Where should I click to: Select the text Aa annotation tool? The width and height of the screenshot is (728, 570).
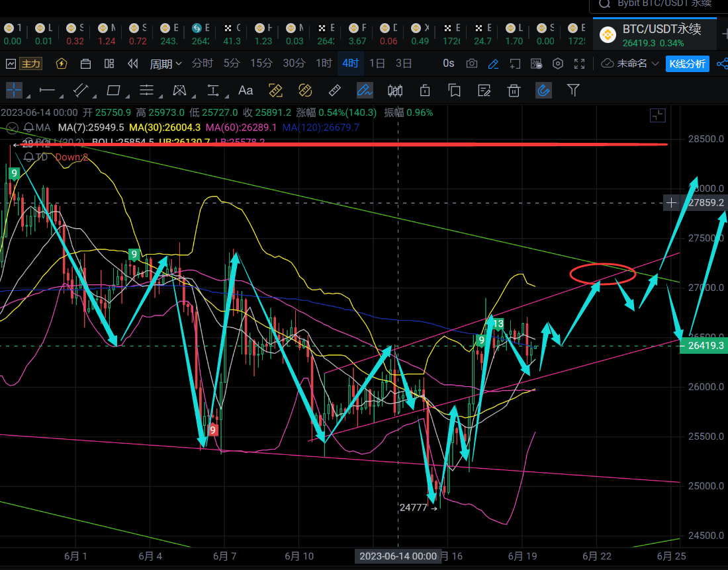246,90
